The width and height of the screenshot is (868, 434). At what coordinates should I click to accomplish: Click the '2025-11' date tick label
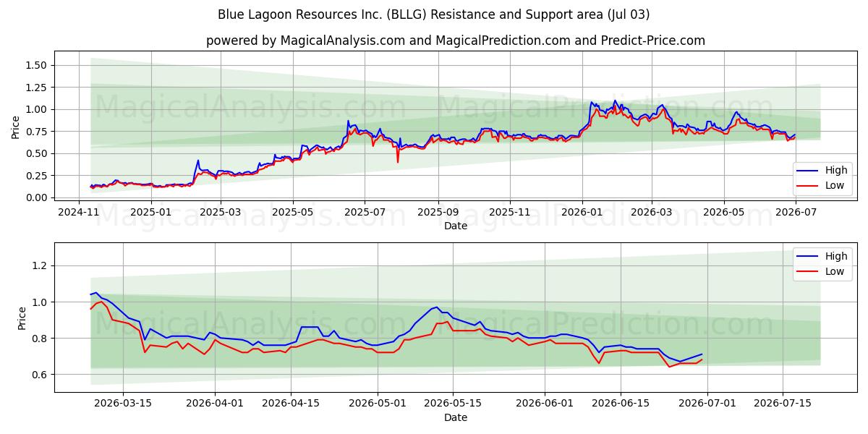click(x=511, y=212)
